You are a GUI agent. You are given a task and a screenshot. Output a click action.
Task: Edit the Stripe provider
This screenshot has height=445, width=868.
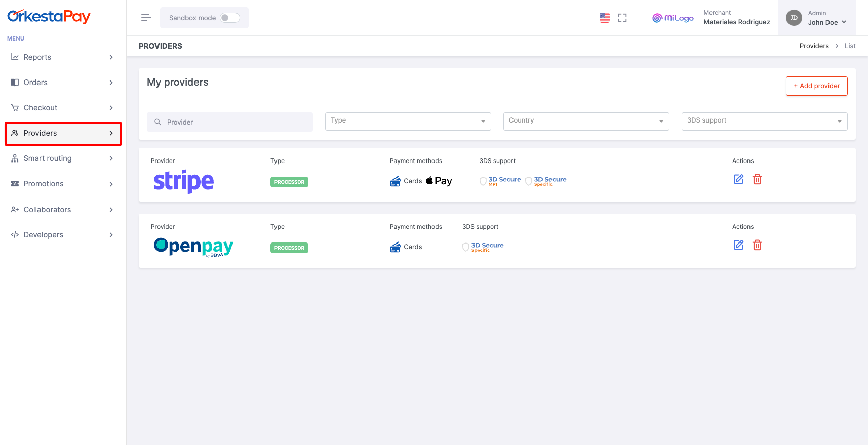[x=739, y=179]
